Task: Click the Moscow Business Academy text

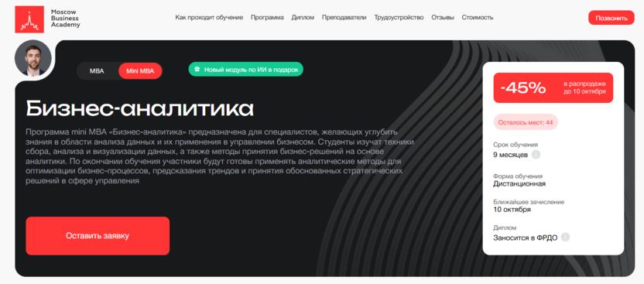Action: 65,19
